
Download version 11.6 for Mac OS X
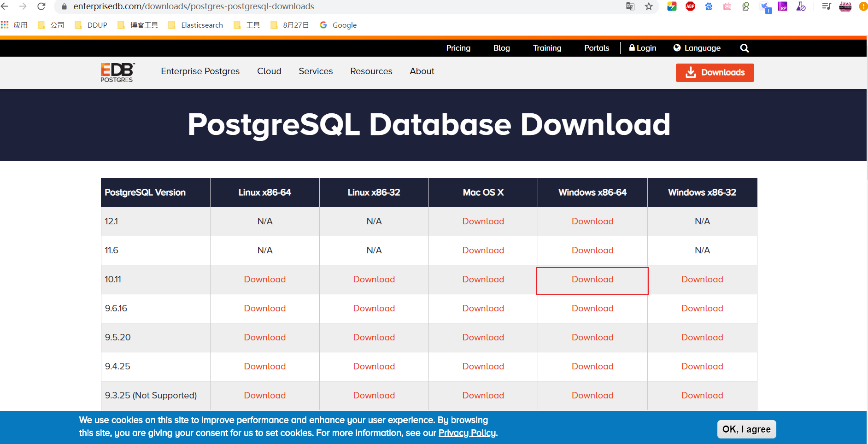483,250
